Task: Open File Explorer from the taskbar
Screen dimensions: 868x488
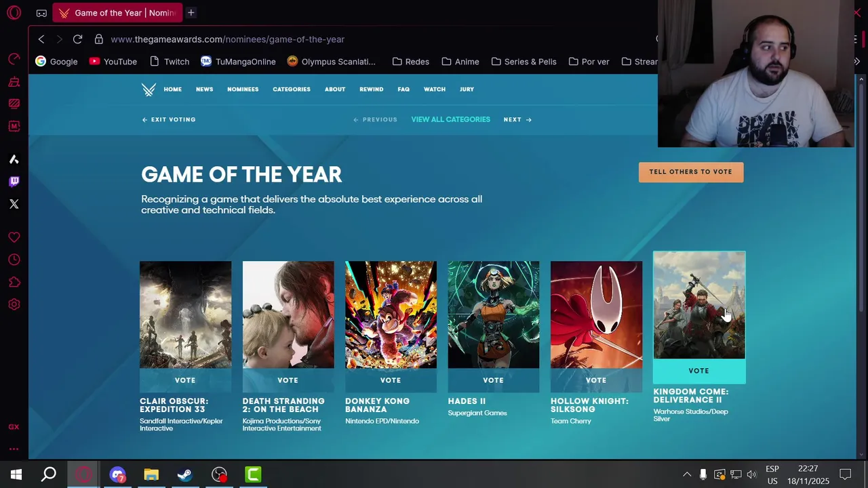Action: pos(151,474)
